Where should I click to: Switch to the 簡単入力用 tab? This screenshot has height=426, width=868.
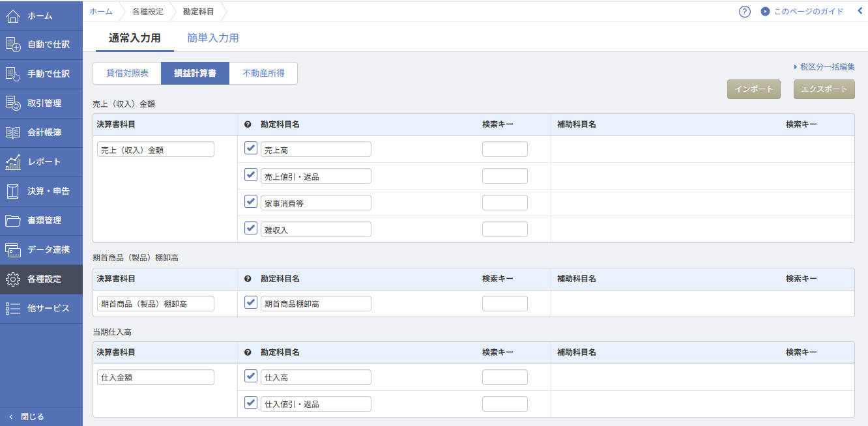coord(212,38)
